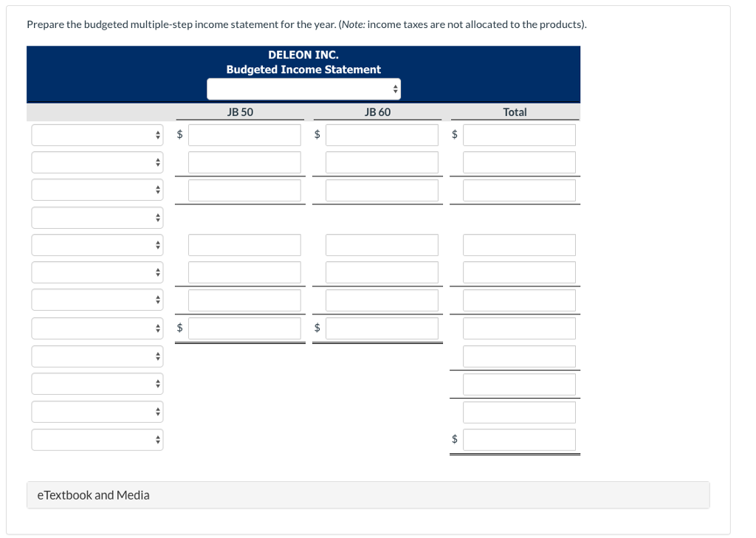Open the fifth row label selector
Image resolution: width=756 pixels, height=538 pixels.
[x=97, y=244]
